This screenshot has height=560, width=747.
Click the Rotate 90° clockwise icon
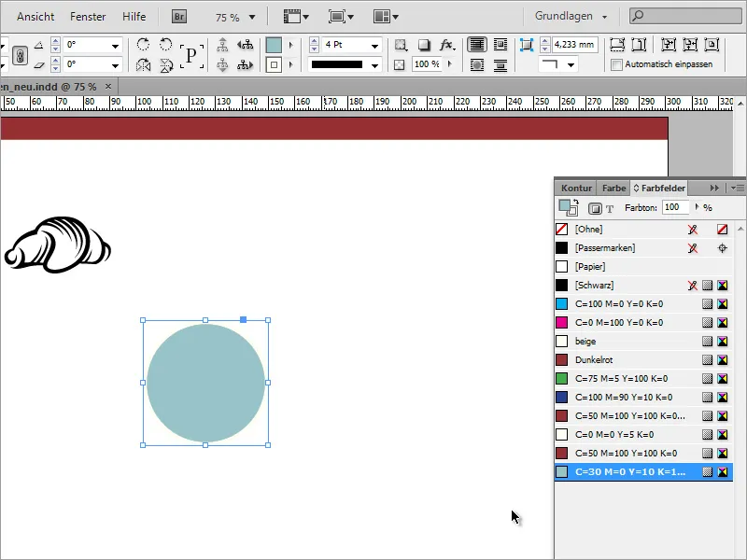[x=143, y=45]
